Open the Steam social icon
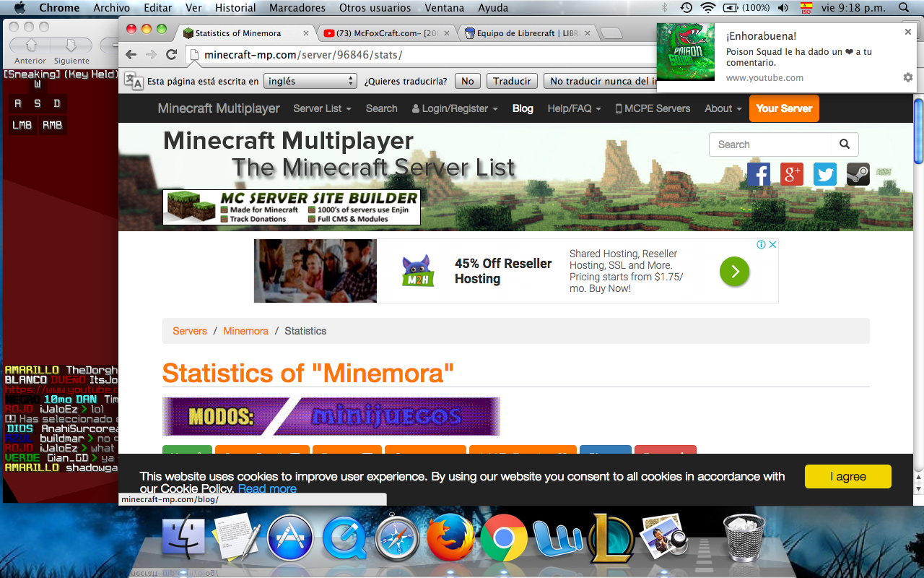Screen dimensions: 924x578 (x=858, y=174)
